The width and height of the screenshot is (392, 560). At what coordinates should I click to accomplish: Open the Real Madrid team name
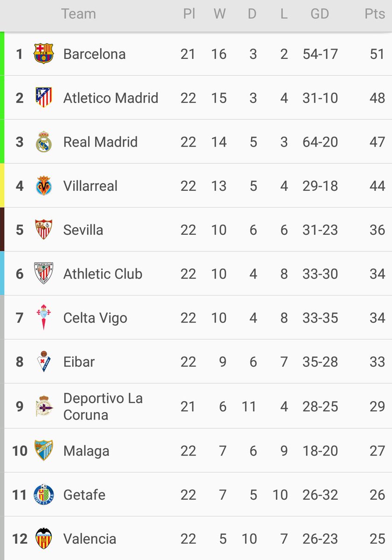[100, 142]
